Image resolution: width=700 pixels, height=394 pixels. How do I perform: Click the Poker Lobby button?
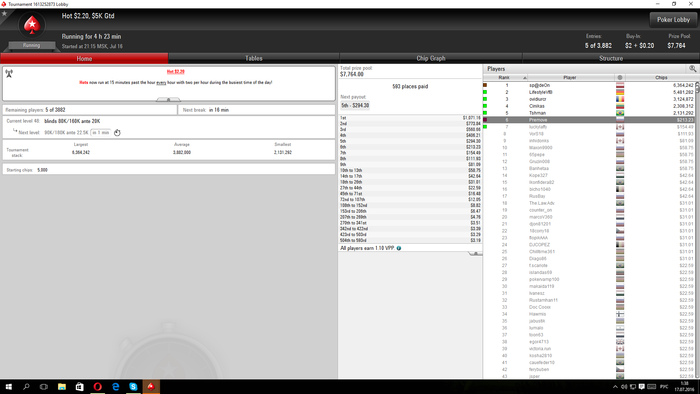673,20
